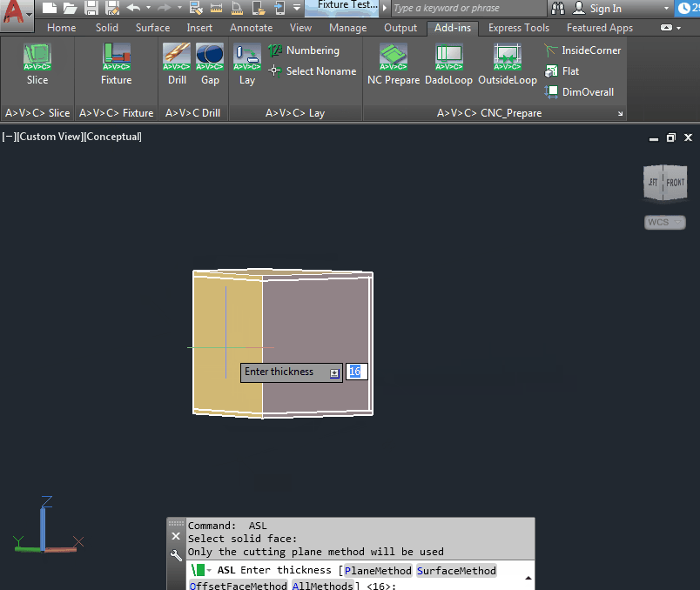Image resolution: width=700 pixels, height=590 pixels.
Task: Run the NC Prepare tool
Action: (x=394, y=64)
